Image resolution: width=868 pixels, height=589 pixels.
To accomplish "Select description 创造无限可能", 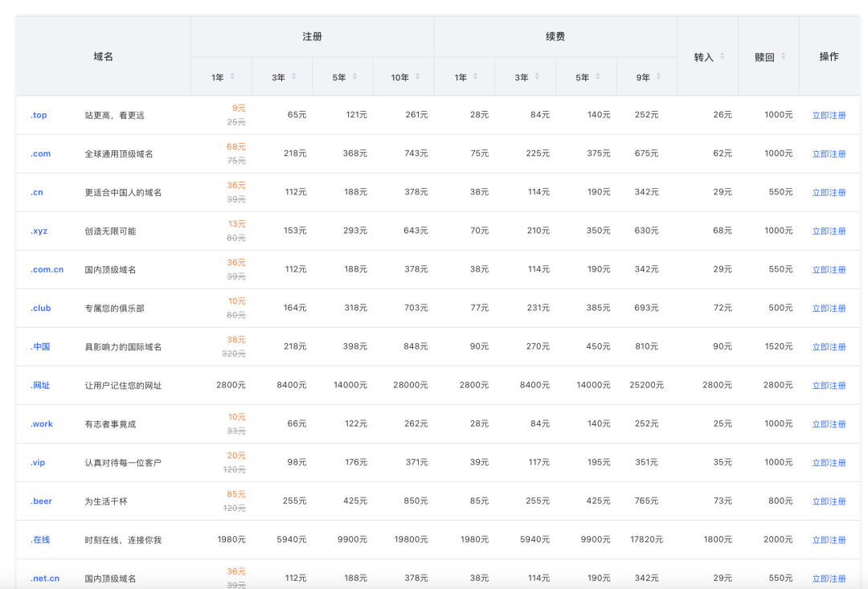I will click(x=109, y=231).
